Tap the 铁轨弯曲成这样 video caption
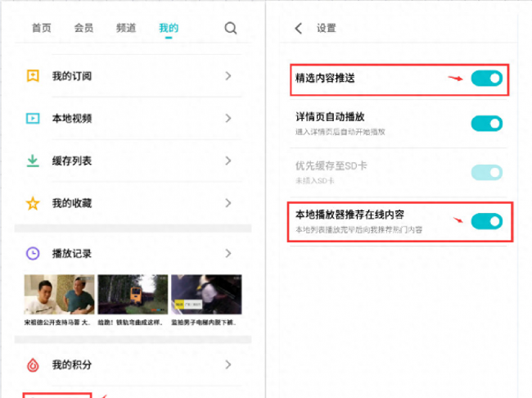 131,323
